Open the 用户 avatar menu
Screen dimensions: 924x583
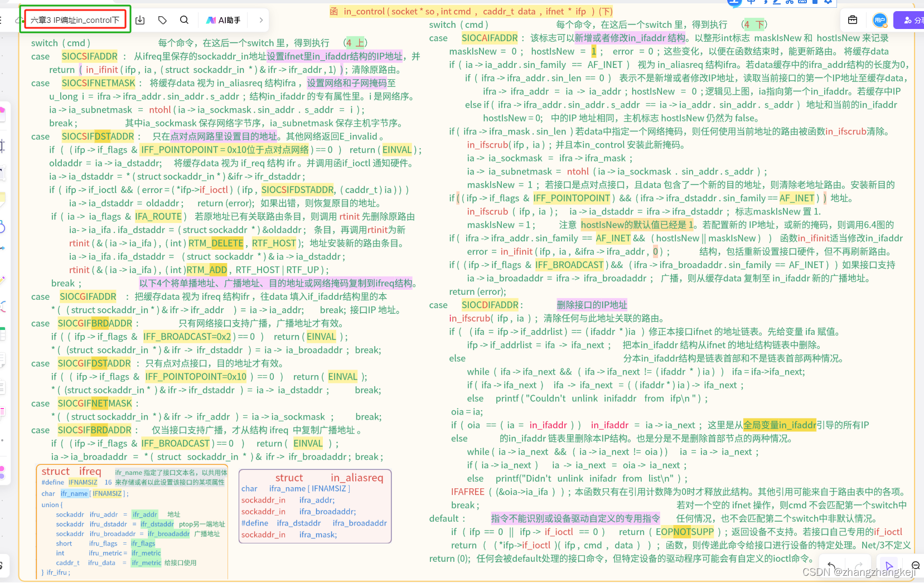pos(879,20)
